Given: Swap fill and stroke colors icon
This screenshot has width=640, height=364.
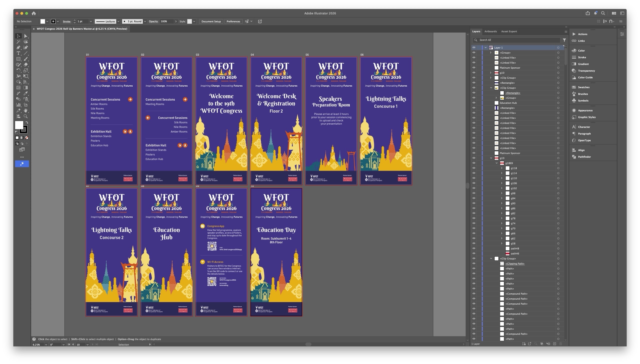Looking at the screenshot, I should [x=27, y=122].
